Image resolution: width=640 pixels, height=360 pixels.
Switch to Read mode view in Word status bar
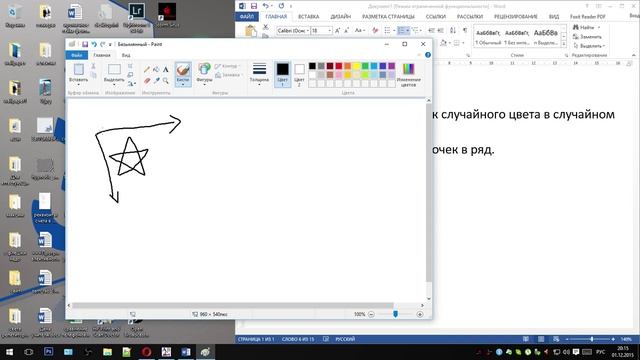tap(526, 339)
